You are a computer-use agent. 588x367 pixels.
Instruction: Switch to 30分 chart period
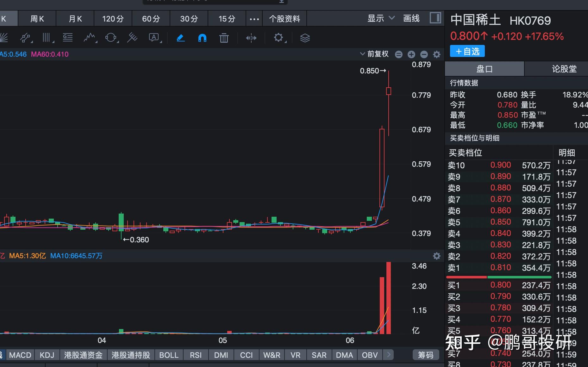click(189, 19)
